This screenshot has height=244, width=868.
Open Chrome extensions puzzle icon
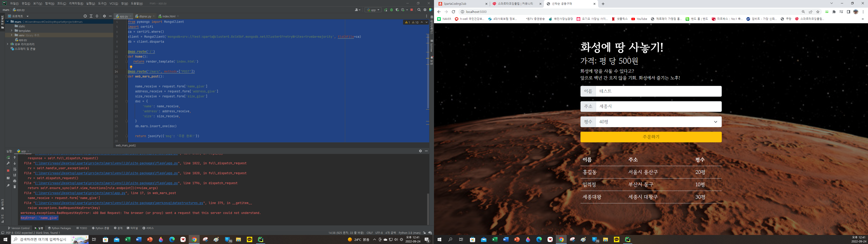click(834, 12)
